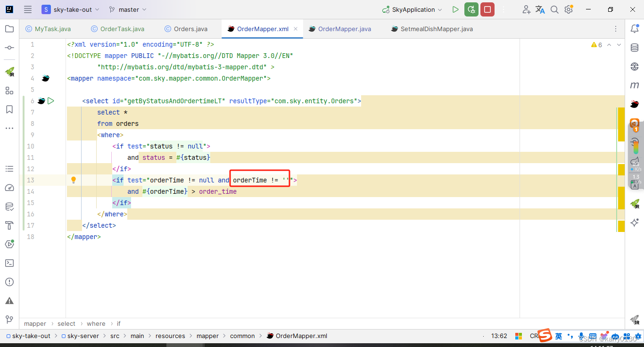Open the master branch dropdown

(x=127, y=9)
